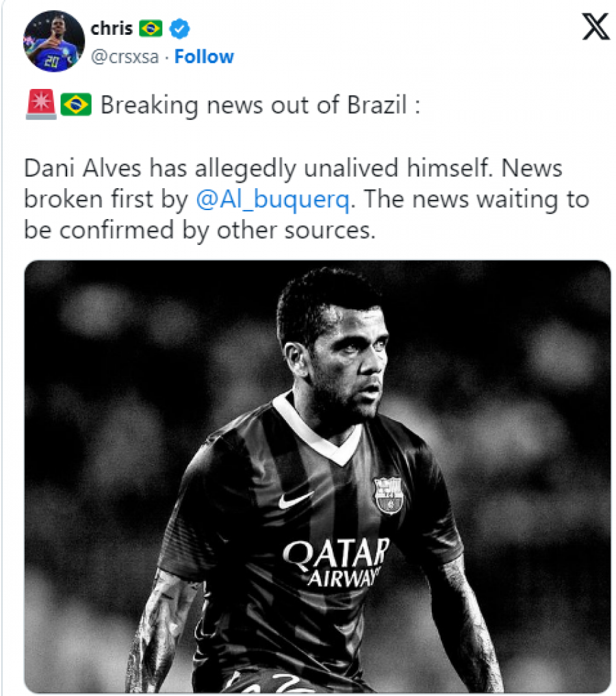Image resolution: width=616 pixels, height=696 pixels.
Task: Click the 'Breaking news out of Brazil' line
Action: click(x=260, y=105)
